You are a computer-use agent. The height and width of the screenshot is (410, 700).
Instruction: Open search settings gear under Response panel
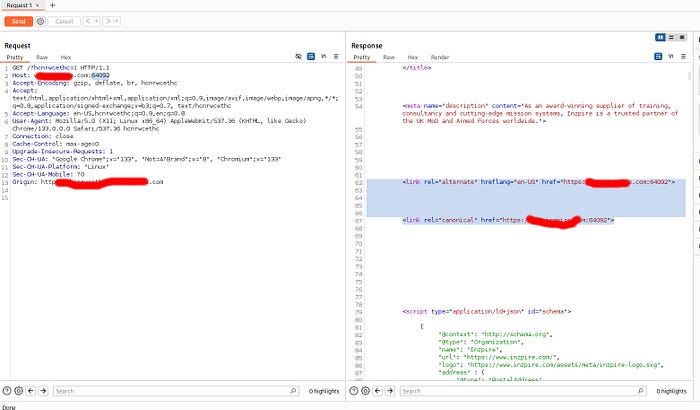(365, 391)
